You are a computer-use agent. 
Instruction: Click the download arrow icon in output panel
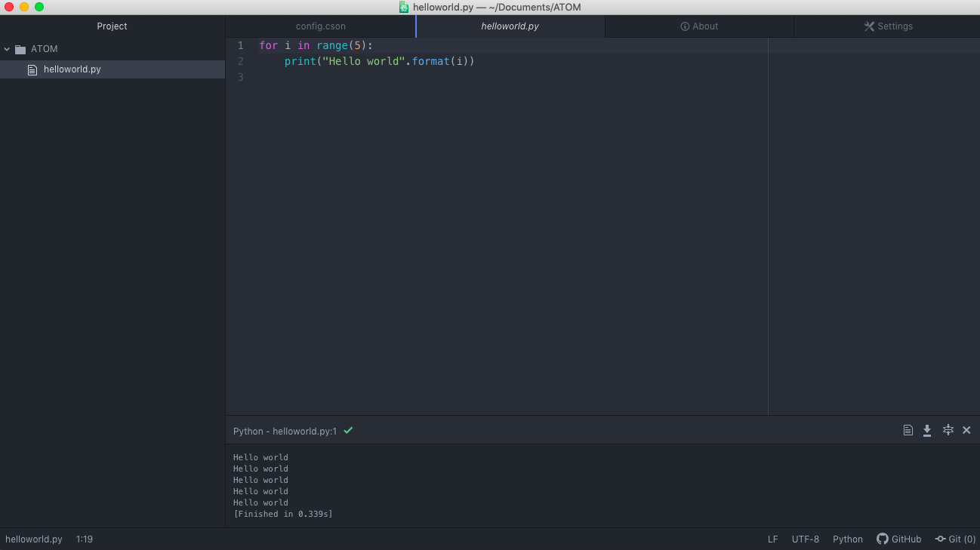coord(927,430)
